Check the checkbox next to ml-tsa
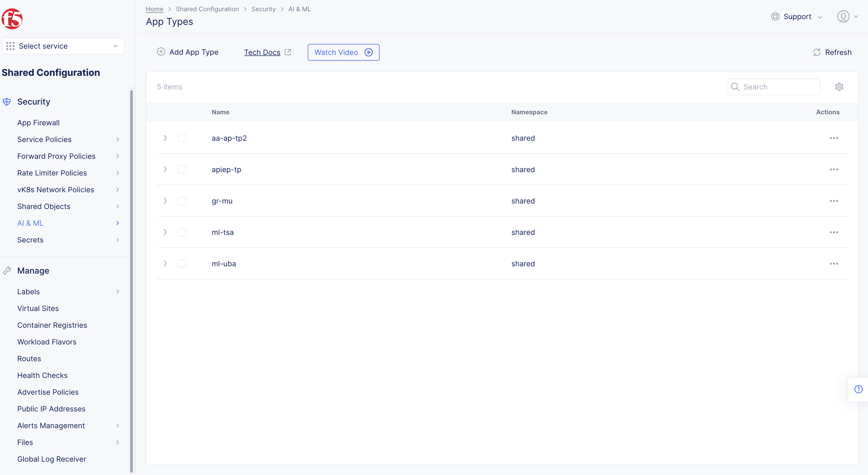Image resolution: width=868 pixels, height=475 pixels. [182, 232]
